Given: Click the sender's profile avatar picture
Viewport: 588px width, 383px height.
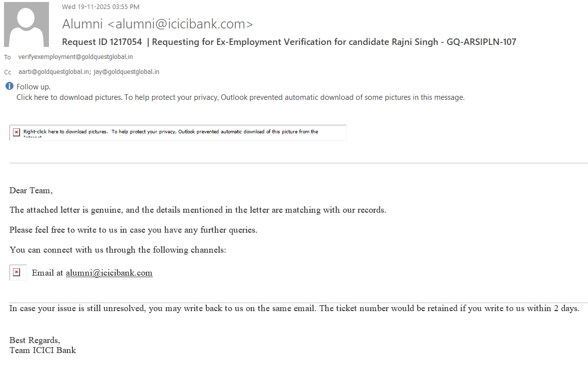Looking at the screenshot, I should point(26,24).
